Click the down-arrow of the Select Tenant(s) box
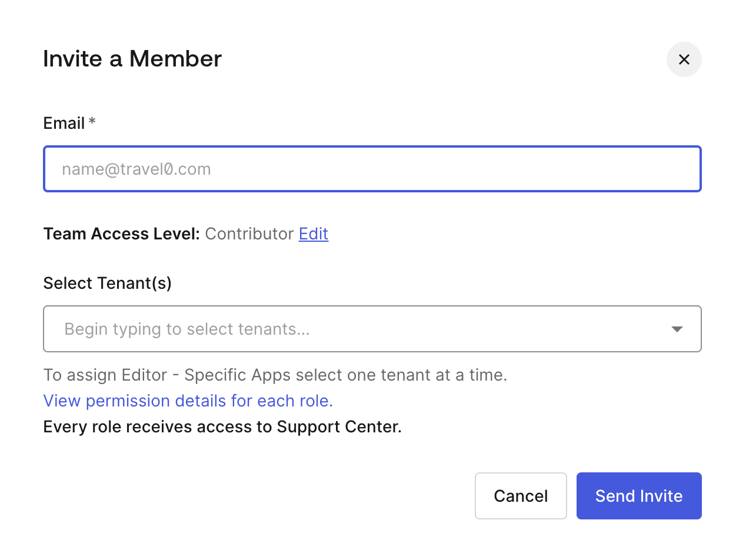 point(677,329)
